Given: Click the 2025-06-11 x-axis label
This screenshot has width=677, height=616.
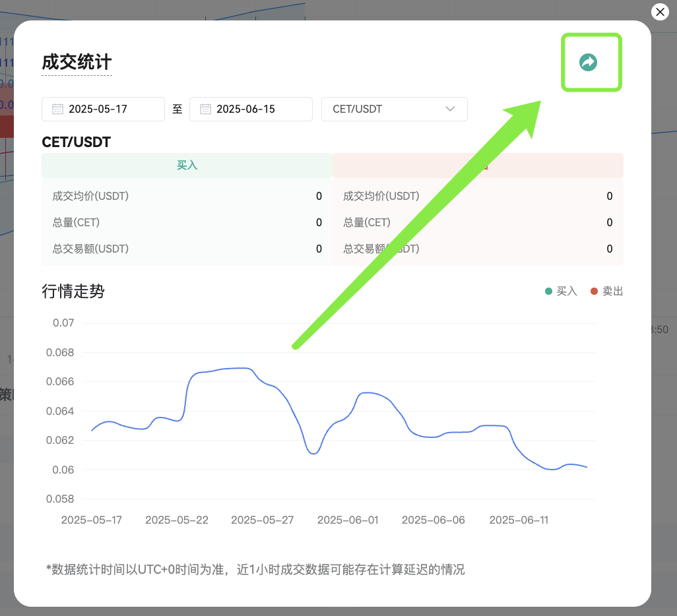Looking at the screenshot, I should (x=519, y=520).
